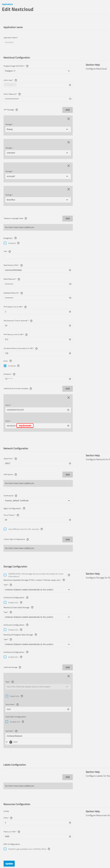Open WebUI Port help tooltip

(16, 459)
